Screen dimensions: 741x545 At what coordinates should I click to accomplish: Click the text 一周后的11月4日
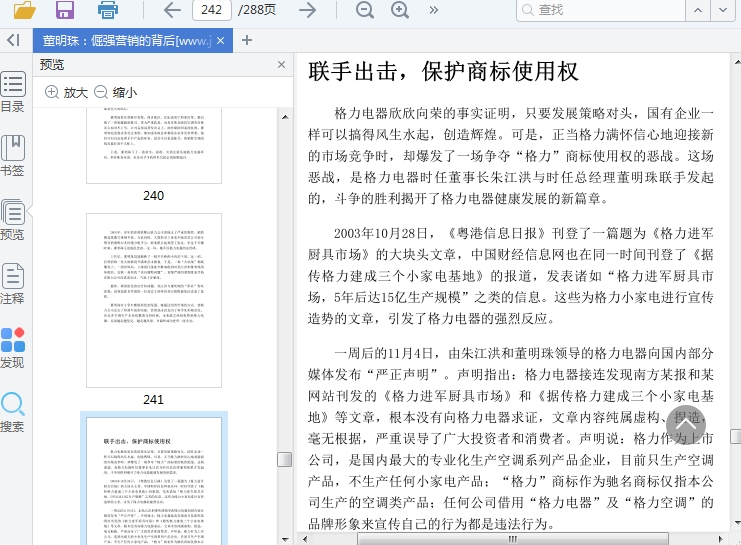pos(383,353)
